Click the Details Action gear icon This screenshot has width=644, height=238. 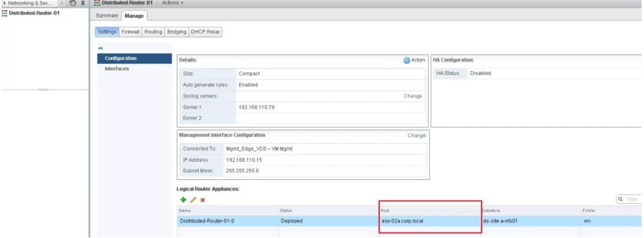(407, 60)
